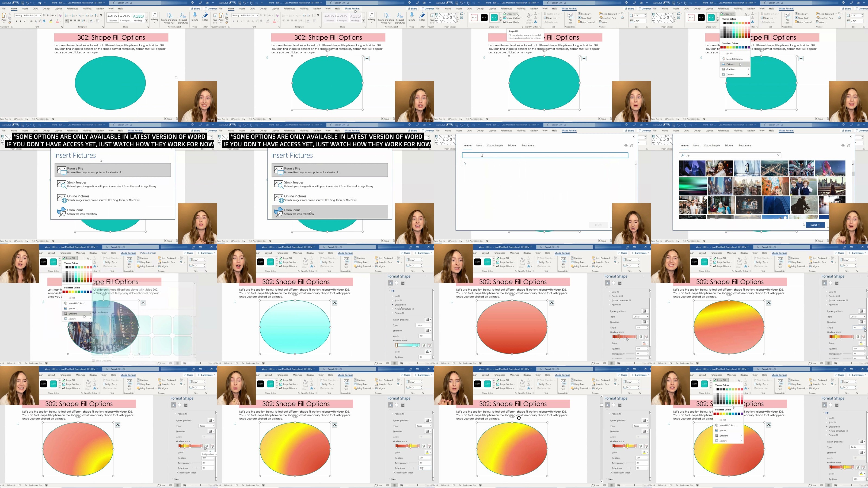868x488 pixels.
Task: Click Add gradient stop icon showing its tooltip
Action: 206,446
